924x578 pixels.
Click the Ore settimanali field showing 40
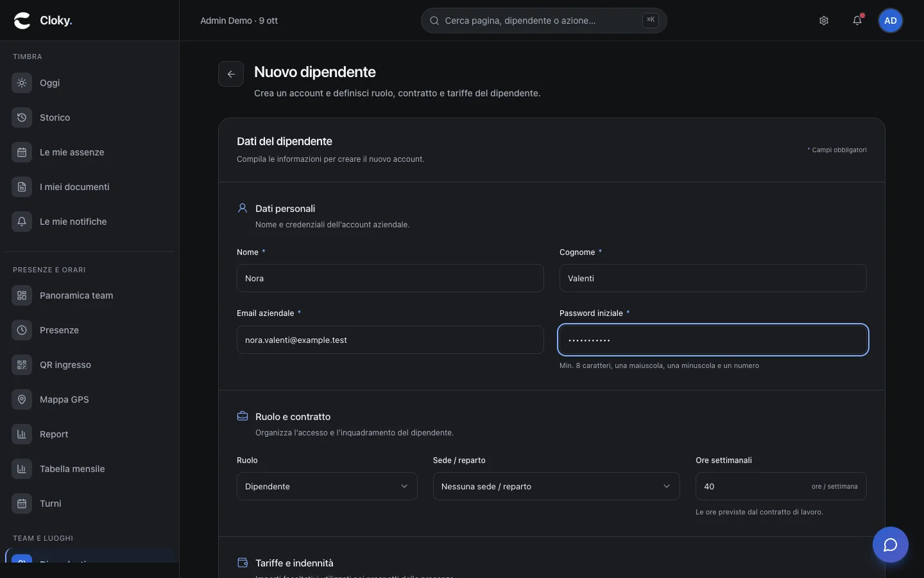[781, 486]
